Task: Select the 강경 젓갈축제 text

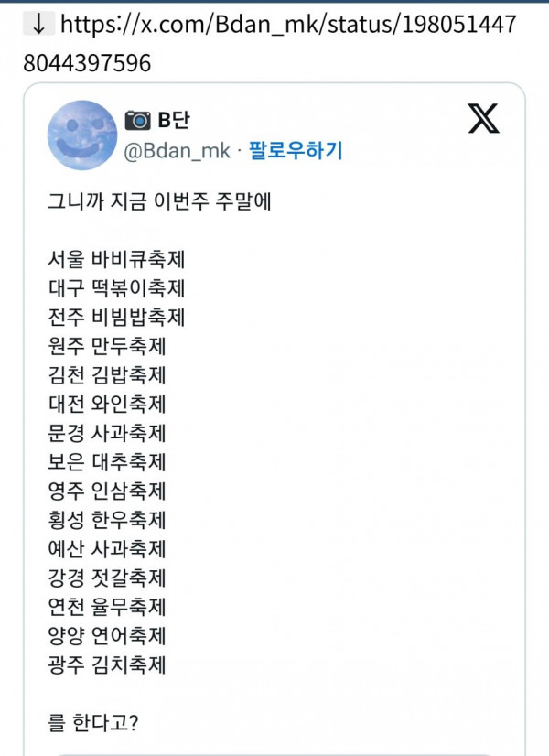Action: 106,578
